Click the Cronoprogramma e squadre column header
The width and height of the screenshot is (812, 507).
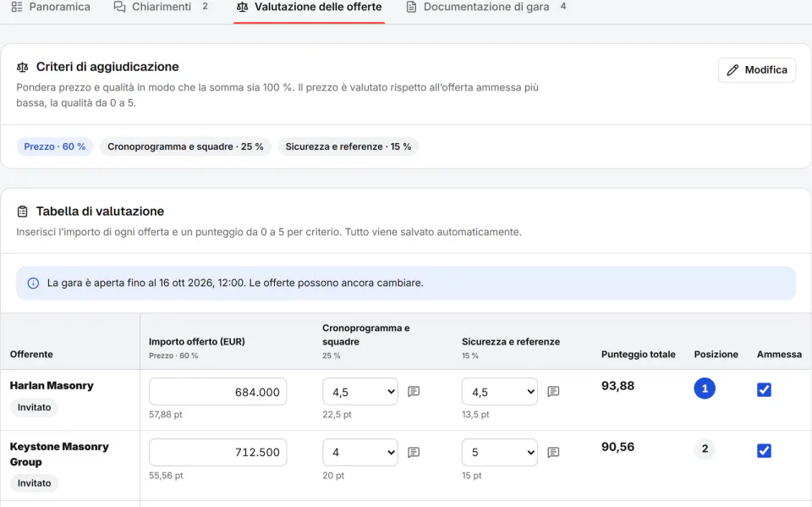click(365, 335)
